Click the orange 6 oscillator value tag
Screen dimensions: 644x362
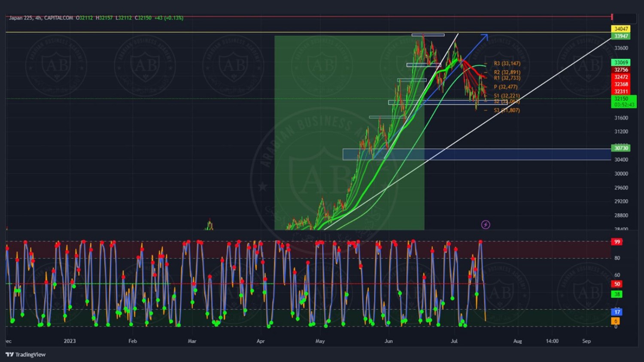tap(615, 321)
